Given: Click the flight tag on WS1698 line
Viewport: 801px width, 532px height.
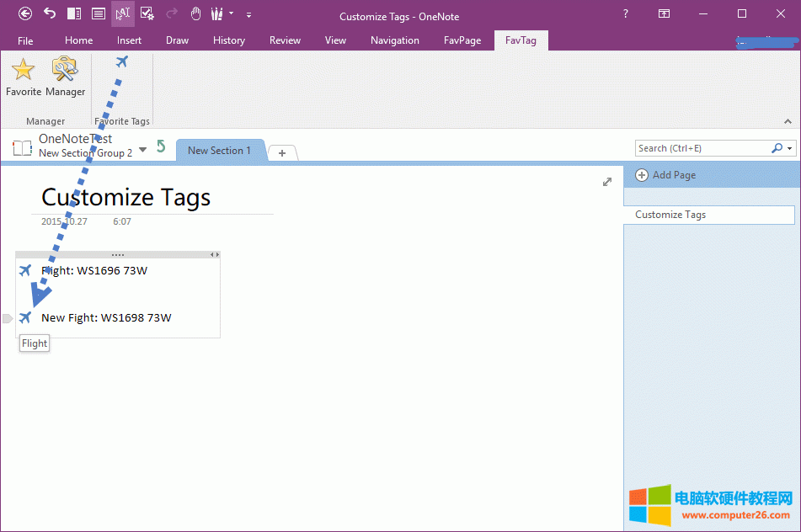Looking at the screenshot, I should (x=25, y=317).
